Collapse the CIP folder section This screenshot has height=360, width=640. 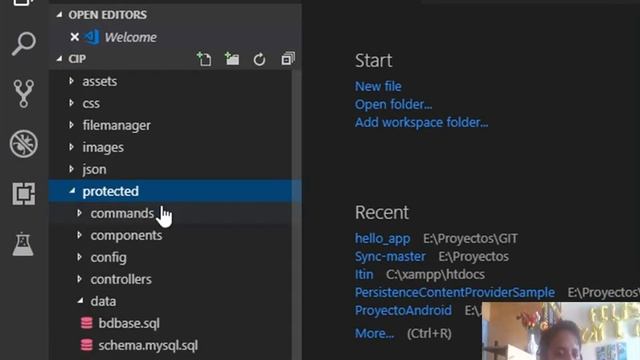click(x=60, y=59)
